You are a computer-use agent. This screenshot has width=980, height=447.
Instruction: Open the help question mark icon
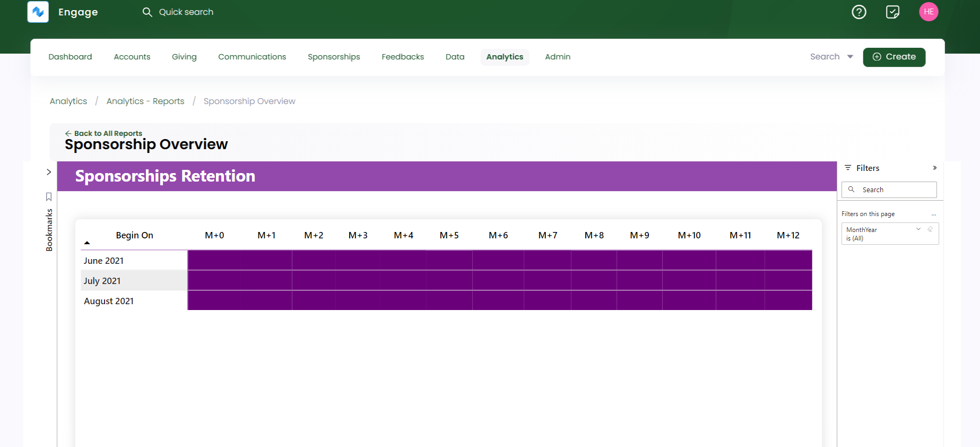point(859,12)
